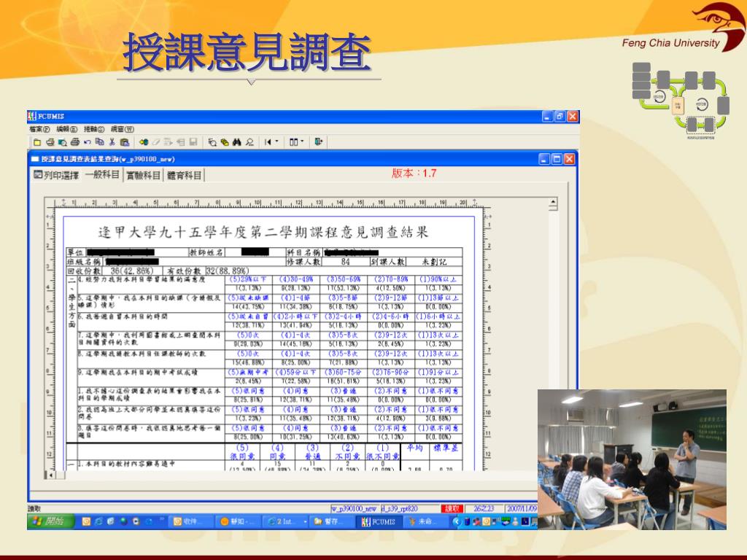Click the report's horizontal scrollbar left arrow
747x560 pixels.
click(51, 475)
